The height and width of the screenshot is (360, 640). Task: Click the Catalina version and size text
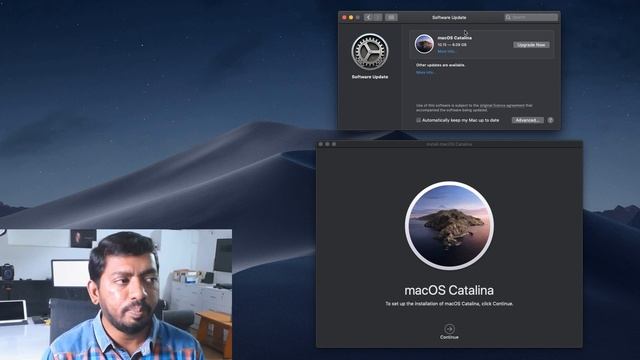coord(452,44)
